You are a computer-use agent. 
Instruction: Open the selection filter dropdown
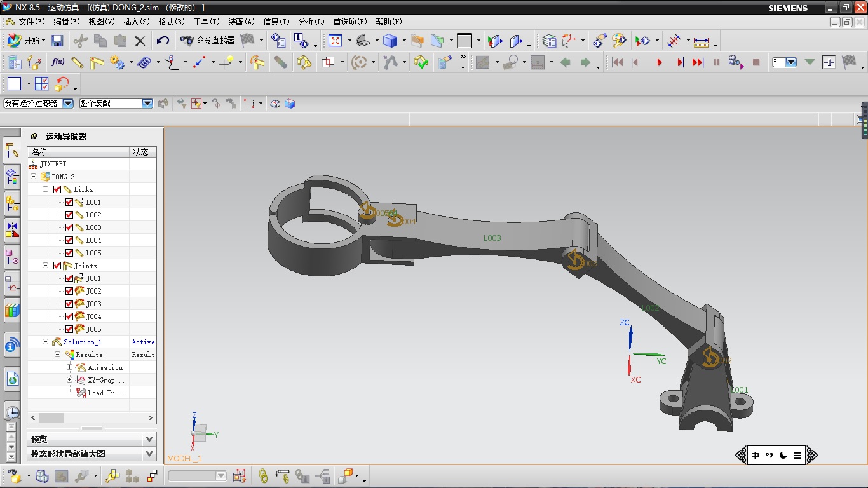67,104
